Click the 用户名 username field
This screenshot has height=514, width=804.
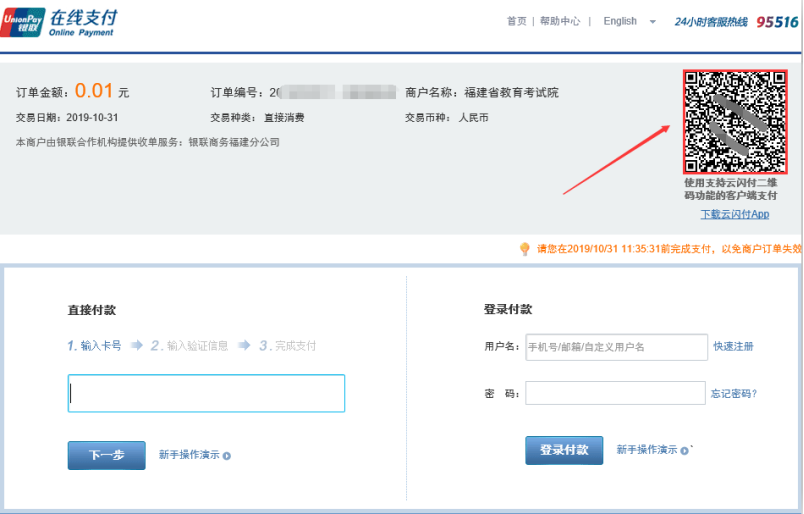[x=616, y=347]
